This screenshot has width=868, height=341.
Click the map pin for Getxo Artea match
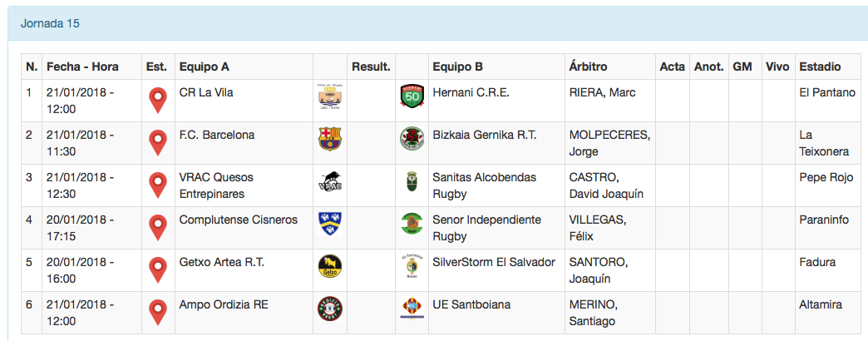157,269
